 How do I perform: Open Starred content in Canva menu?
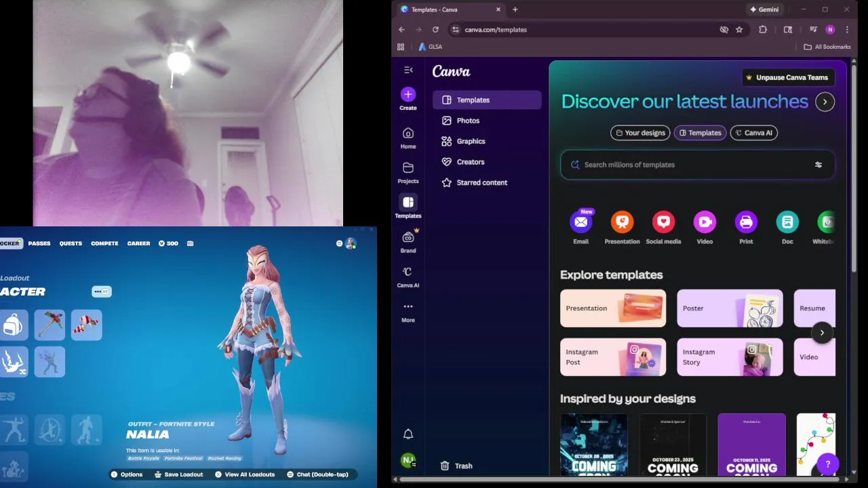[x=487, y=182]
